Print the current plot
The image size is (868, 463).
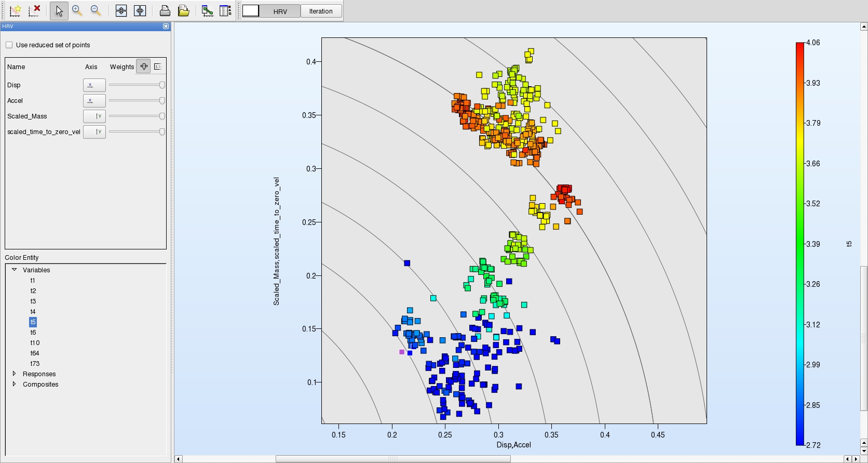[165, 10]
